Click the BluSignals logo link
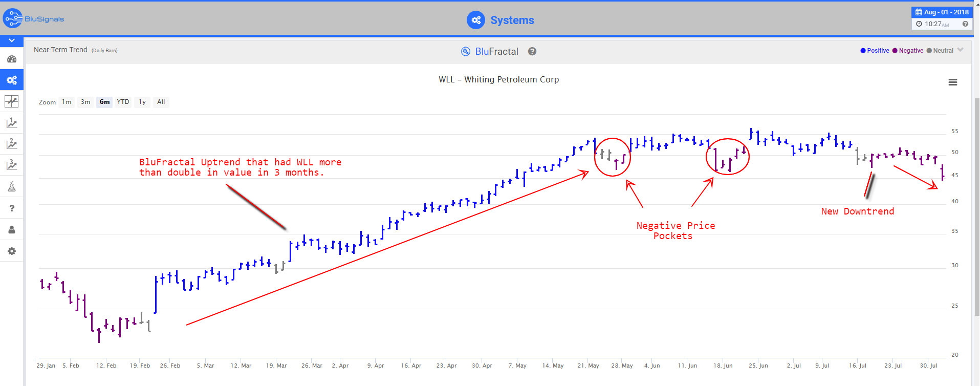 [34, 19]
